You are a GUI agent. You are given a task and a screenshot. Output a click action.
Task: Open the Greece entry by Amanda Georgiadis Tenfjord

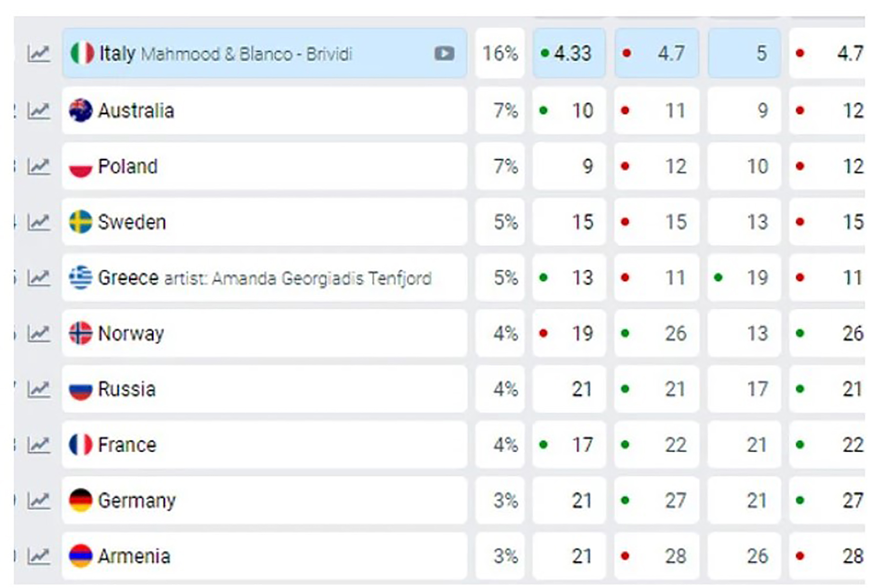pos(128,278)
